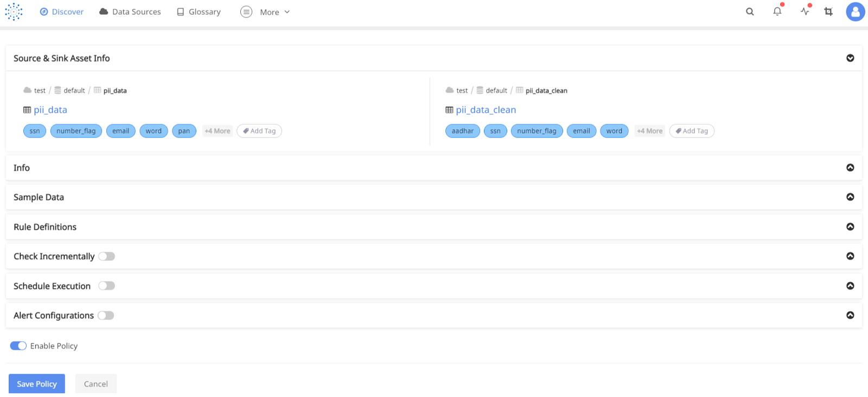Toggle the Schedule Execution switch

pos(106,286)
